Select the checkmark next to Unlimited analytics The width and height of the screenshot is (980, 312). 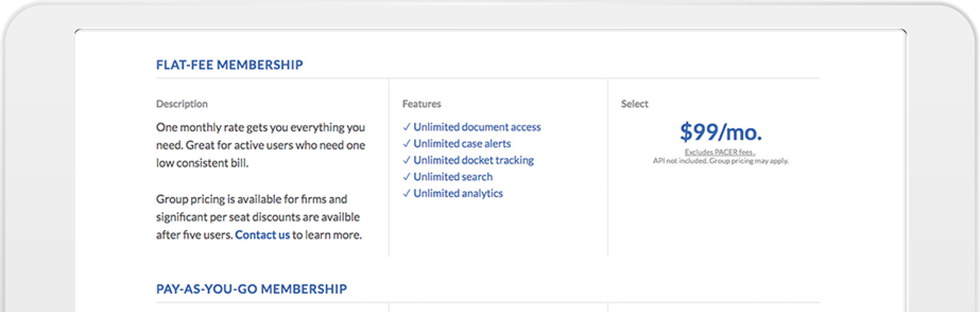406,193
